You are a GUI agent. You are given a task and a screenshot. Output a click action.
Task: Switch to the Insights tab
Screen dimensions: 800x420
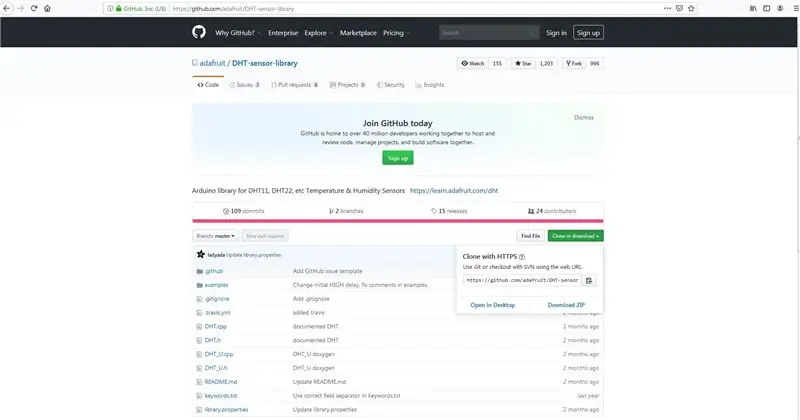pyautogui.click(x=430, y=85)
